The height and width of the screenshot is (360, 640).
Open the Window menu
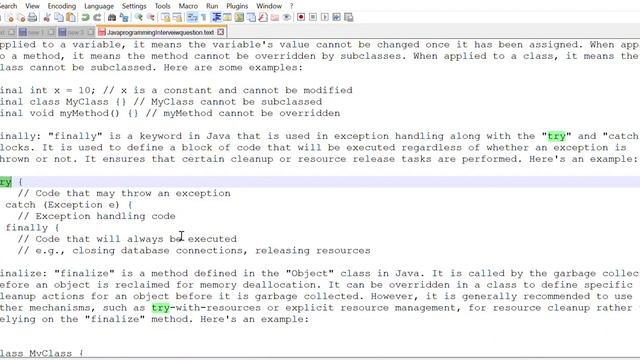pos(269,6)
